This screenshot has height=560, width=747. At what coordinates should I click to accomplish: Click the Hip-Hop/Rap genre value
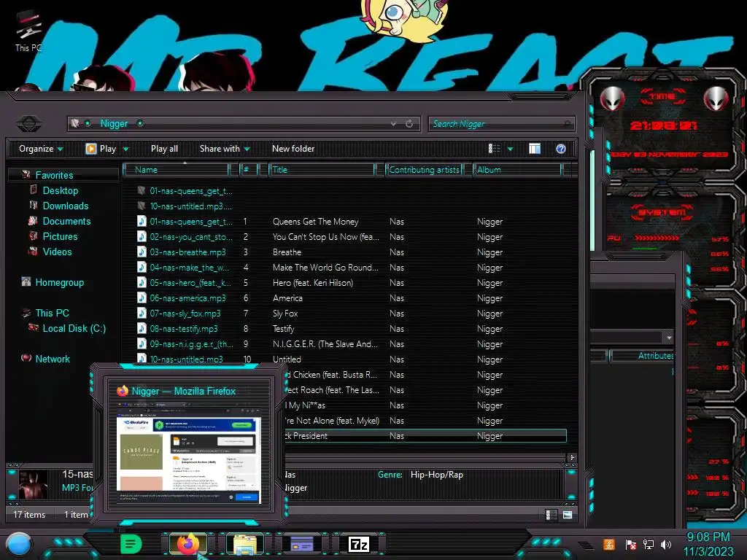tap(437, 475)
